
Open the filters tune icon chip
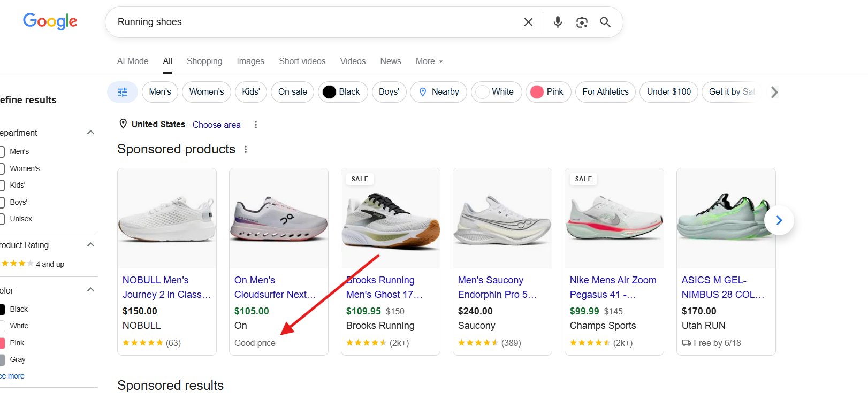tap(123, 92)
